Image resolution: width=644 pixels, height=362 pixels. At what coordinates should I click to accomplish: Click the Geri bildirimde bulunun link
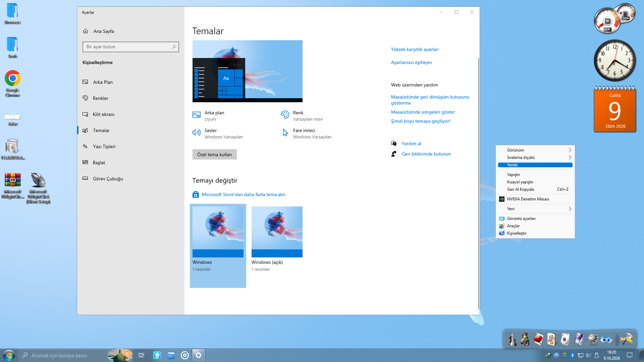[426, 154]
